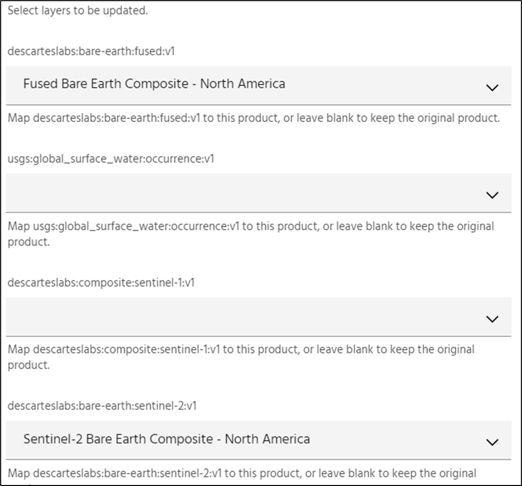The image size is (522, 486).
Task: Click the descarteslabs:composite:sentinel-1:v1 field label
Action: coord(101,283)
